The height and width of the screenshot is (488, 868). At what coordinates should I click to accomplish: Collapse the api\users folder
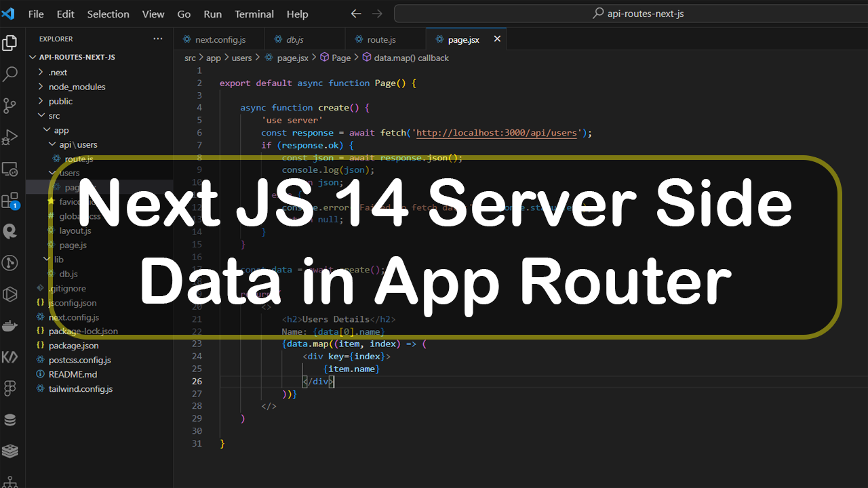point(99,144)
